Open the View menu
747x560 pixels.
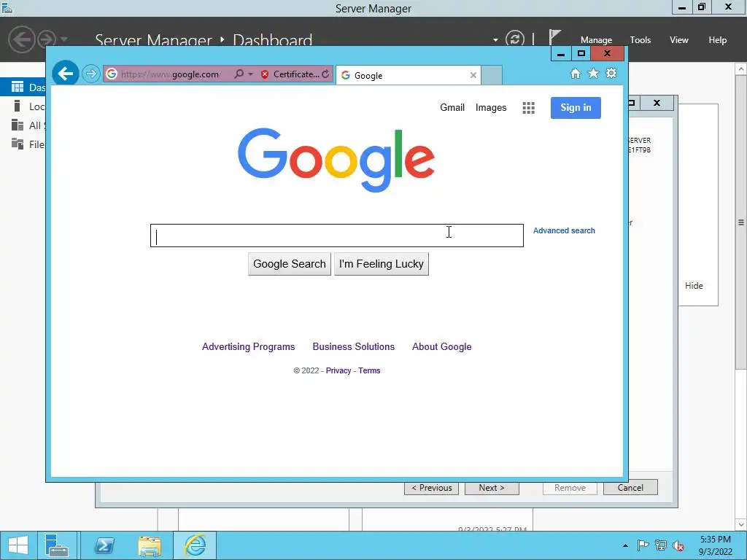679,40
